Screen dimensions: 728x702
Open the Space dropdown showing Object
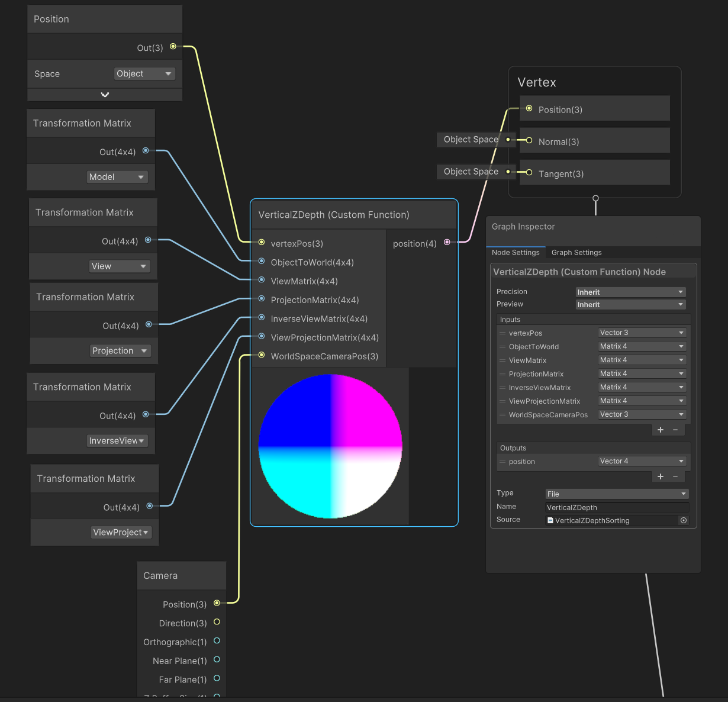[144, 73]
